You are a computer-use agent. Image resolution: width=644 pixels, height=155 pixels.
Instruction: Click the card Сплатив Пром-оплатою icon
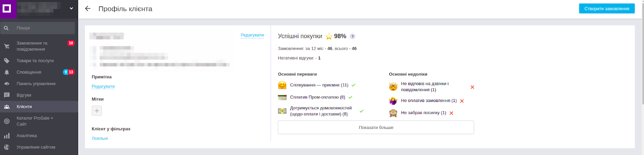[x=282, y=97]
